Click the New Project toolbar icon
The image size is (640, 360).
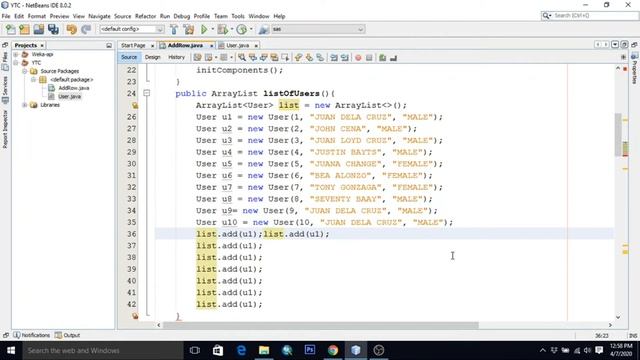click(24, 29)
